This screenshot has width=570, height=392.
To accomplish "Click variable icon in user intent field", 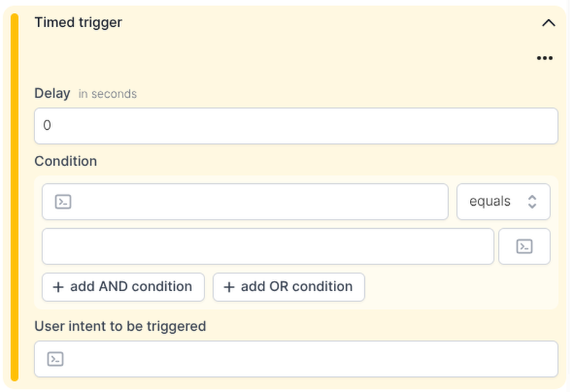I will tap(55, 359).
